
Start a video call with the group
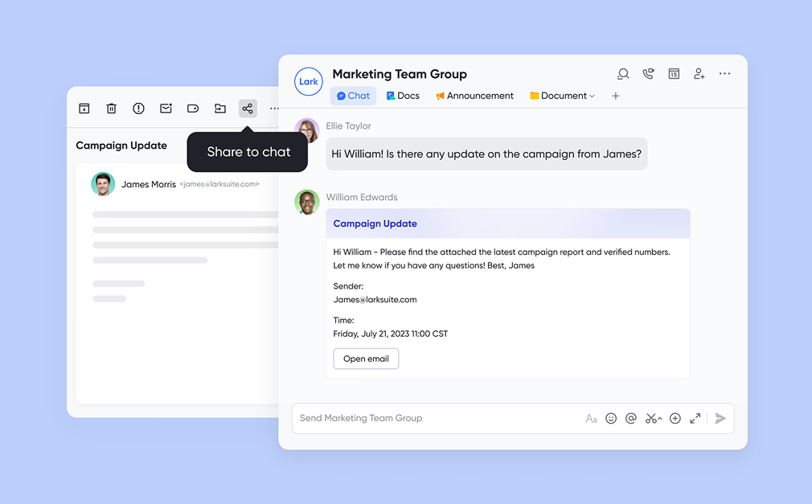tap(648, 73)
